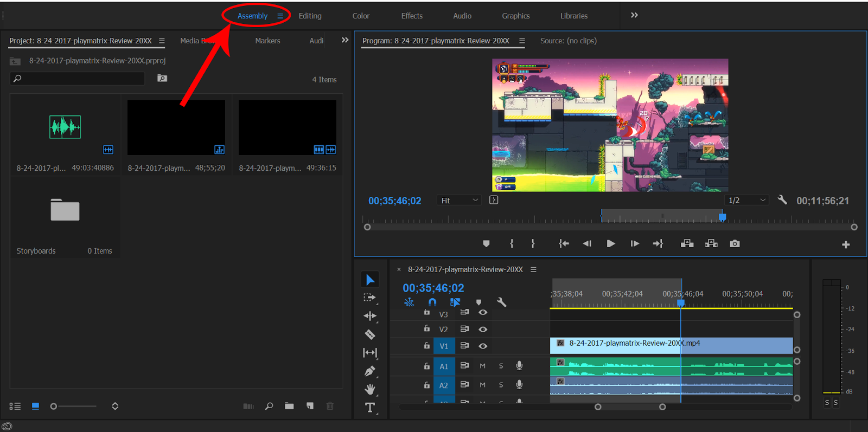This screenshot has width=868, height=432.
Task: Switch to the Editing workspace tab
Action: tap(310, 16)
